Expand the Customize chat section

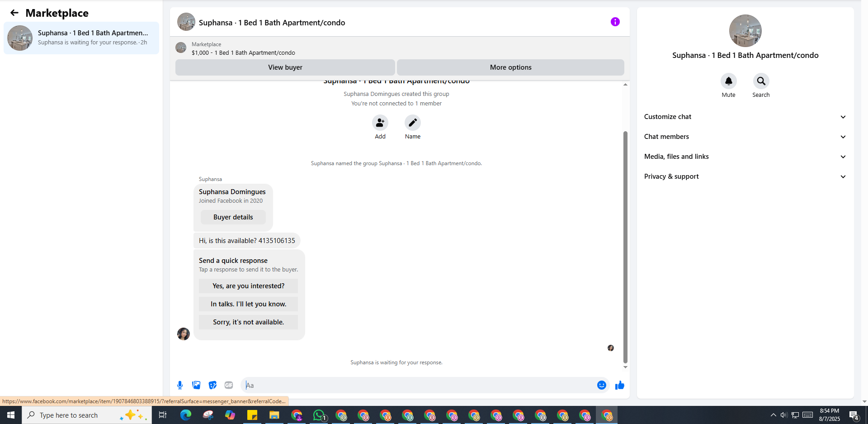(745, 117)
